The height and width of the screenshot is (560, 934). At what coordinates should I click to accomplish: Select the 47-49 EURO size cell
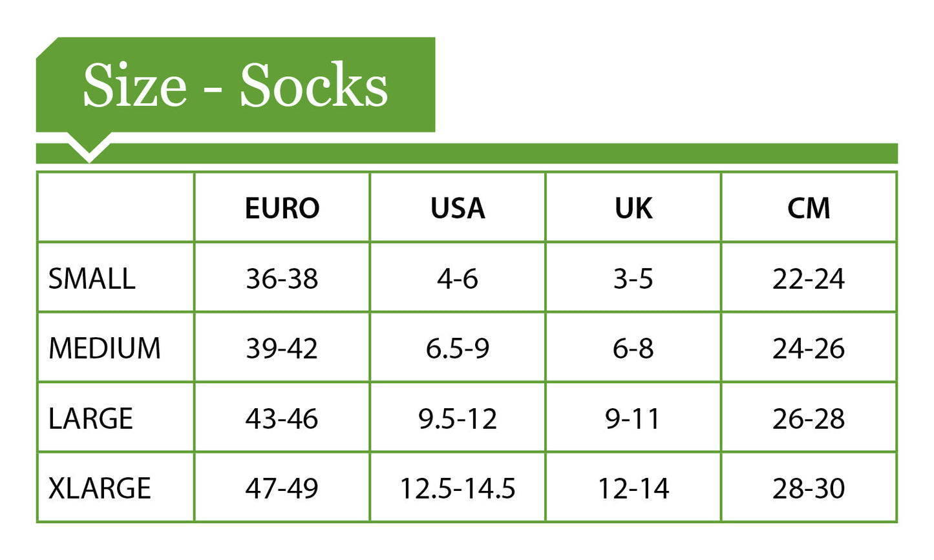(x=282, y=488)
